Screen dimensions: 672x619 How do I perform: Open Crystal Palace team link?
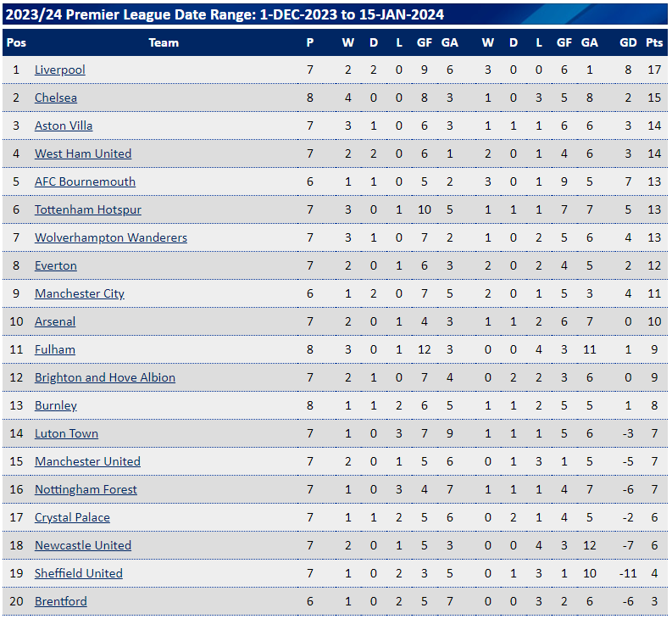pyautogui.click(x=72, y=518)
